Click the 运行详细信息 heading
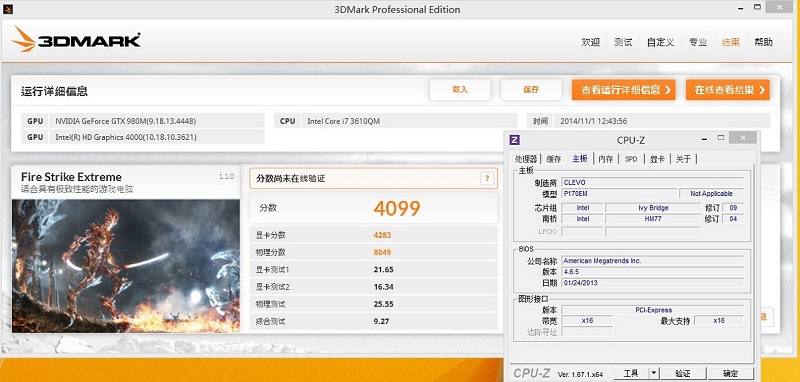This screenshot has width=800, height=382. pos(54,91)
